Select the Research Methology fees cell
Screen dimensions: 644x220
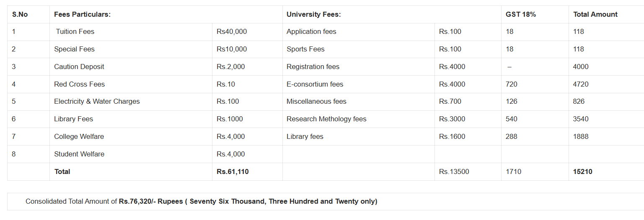pos(326,119)
